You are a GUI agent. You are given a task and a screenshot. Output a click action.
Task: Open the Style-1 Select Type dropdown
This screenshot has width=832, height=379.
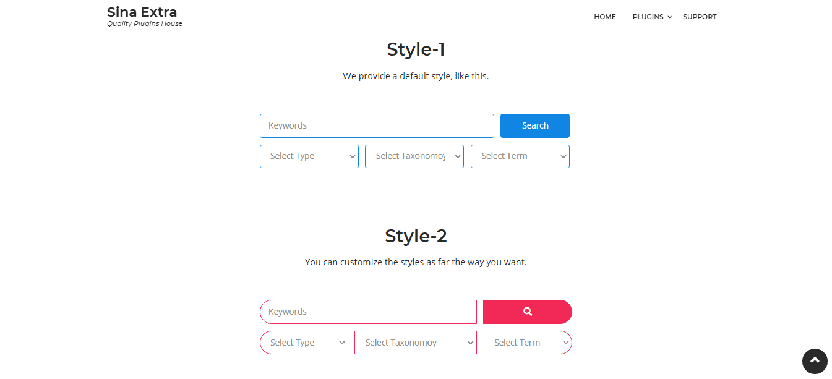[x=309, y=156]
